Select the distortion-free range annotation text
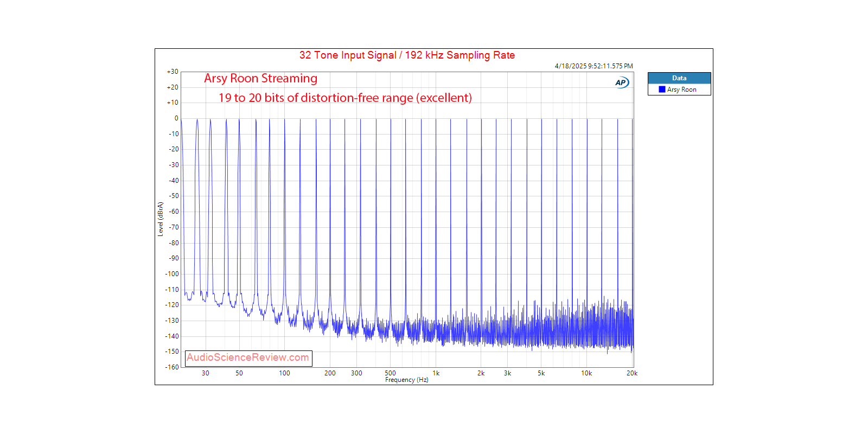The image size is (868, 434). pos(345,98)
